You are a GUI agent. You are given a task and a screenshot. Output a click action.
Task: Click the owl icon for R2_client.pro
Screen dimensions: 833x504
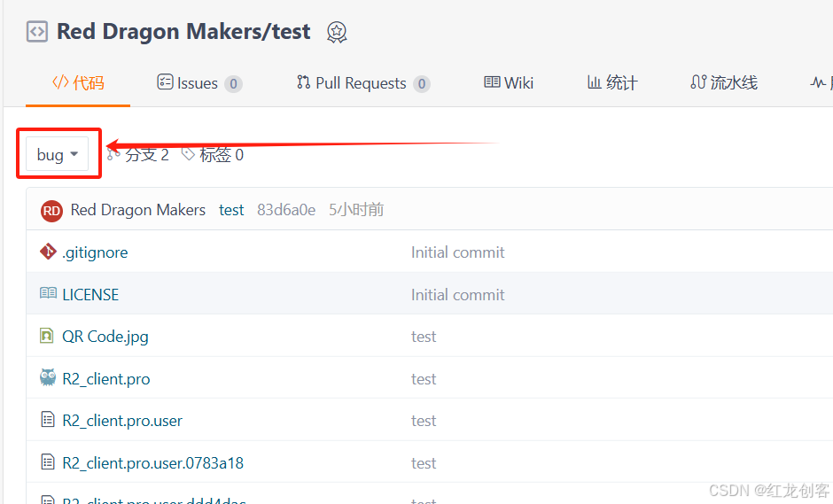coord(48,377)
